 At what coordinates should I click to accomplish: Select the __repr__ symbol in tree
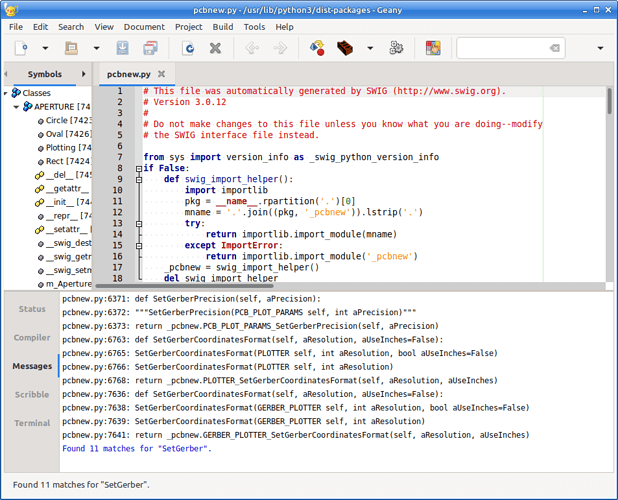coord(64,216)
